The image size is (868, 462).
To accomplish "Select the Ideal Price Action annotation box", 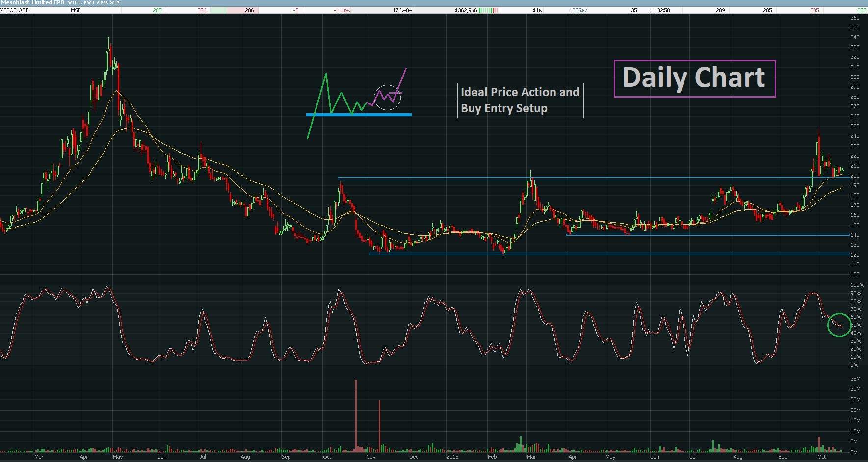I will point(520,100).
